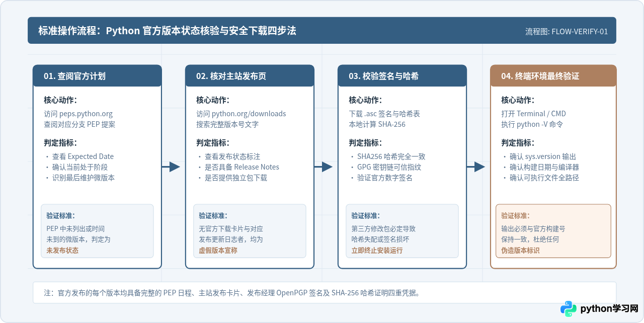The height and width of the screenshot is (323, 644).
Task: Click the highlighted text 未发布状态
Action: pyautogui.click(x=62, y=250)
